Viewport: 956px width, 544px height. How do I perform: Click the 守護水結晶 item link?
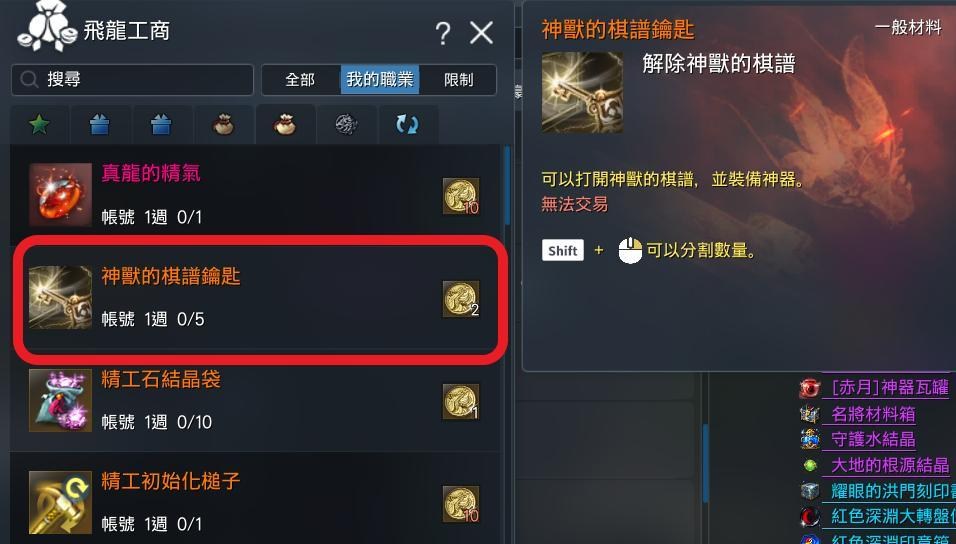click(873, 439)
